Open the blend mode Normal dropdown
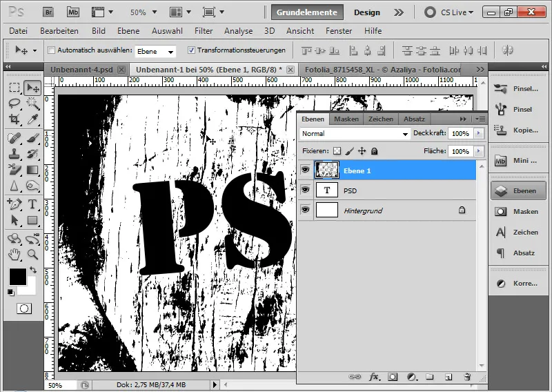This screenshot has height=392, width=552. click(x=355, y=133)
